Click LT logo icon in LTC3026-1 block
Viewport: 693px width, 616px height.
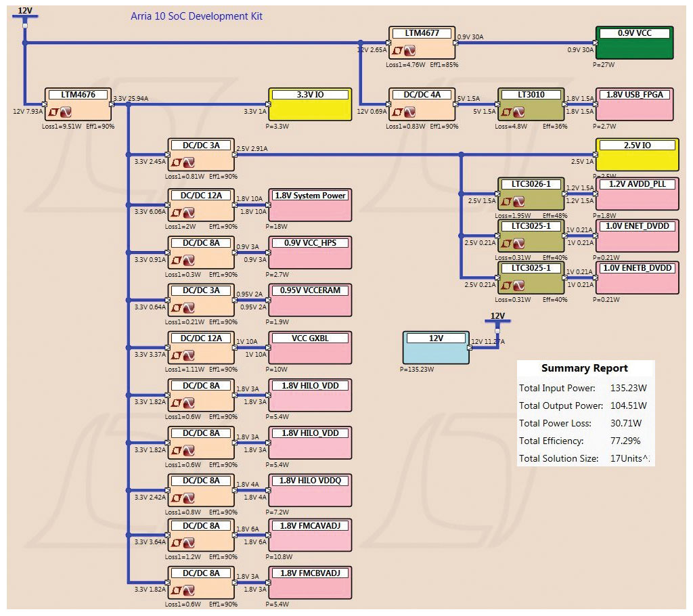pos(506,202)
